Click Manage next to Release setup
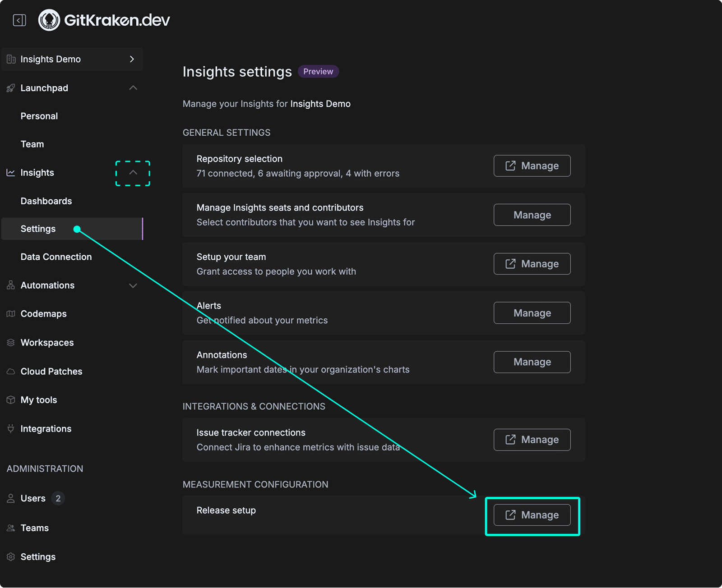 coord(532,514)
